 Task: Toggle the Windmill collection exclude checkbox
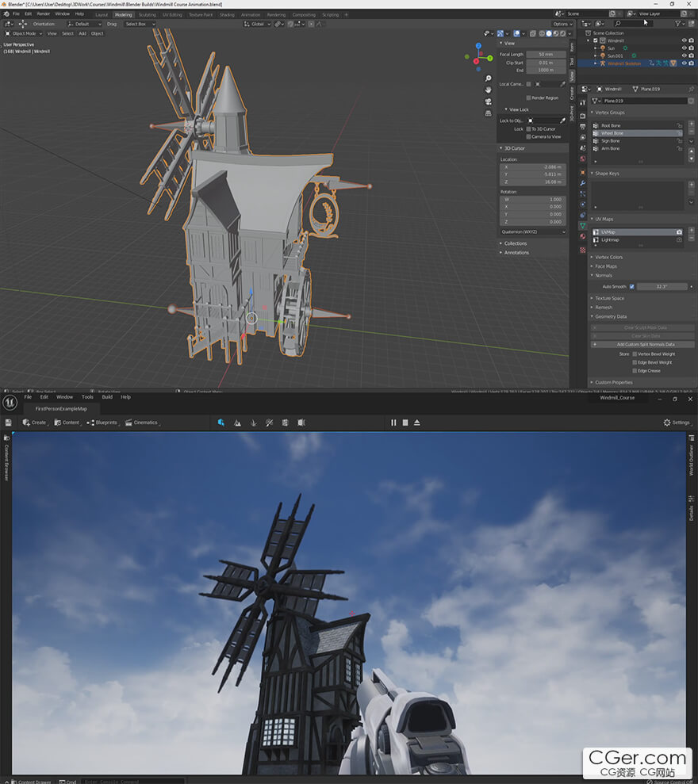tap(596, 40)
